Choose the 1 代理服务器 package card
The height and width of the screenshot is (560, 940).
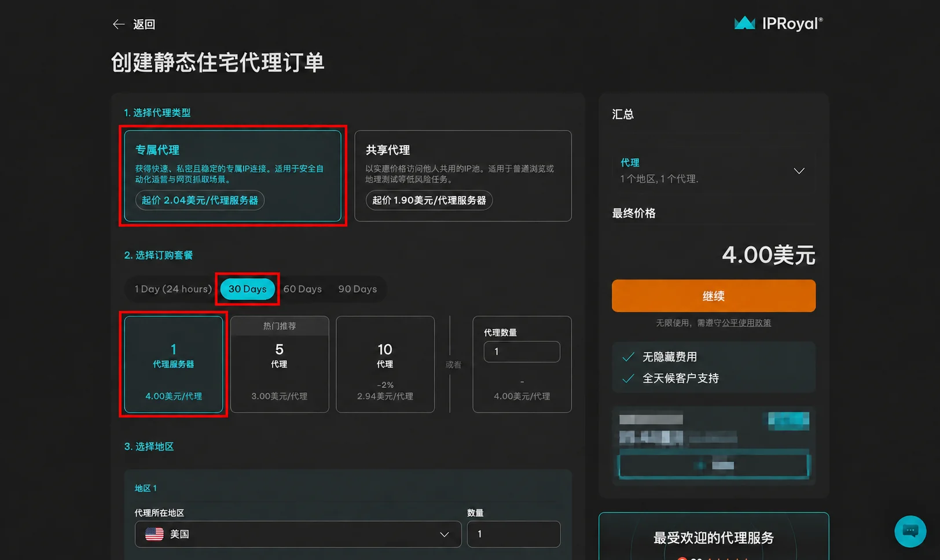tap(174, 364)
